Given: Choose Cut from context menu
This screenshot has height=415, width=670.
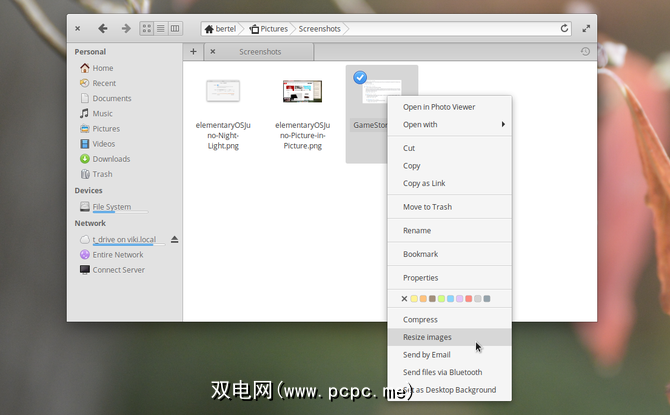Looking at the screenshot, I should (450, 148).
